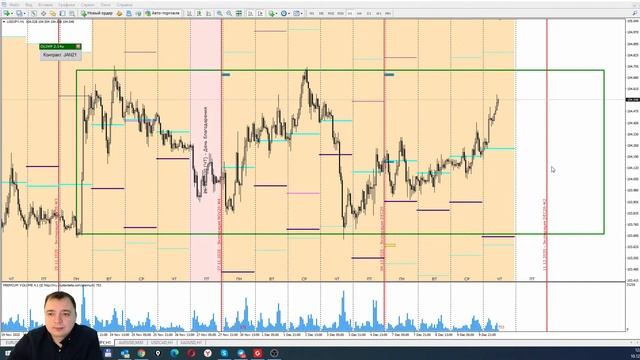Open the Справка menu

click(x=124, y=5)
